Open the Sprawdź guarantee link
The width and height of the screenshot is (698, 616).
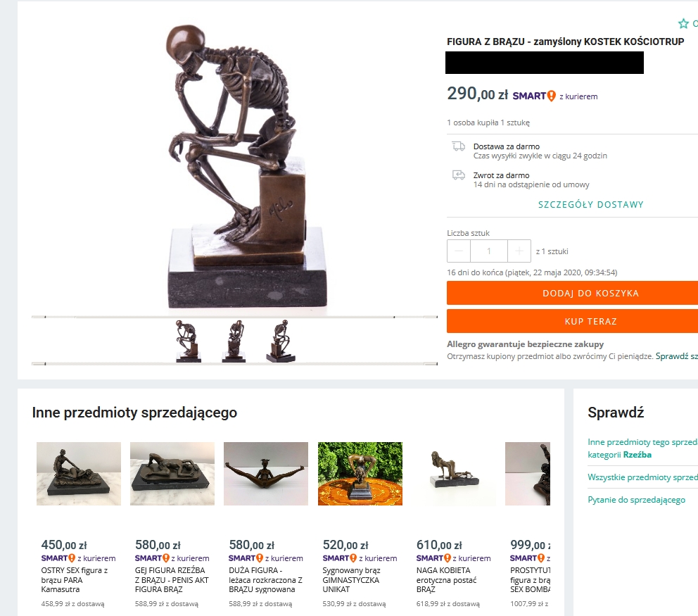677,356
